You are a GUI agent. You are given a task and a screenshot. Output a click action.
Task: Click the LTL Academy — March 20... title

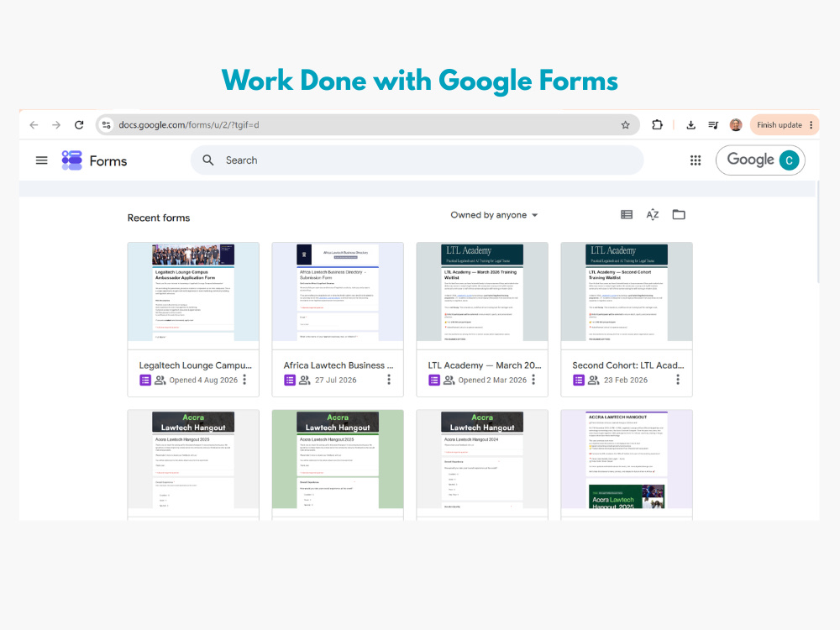[x=485, y=365]
